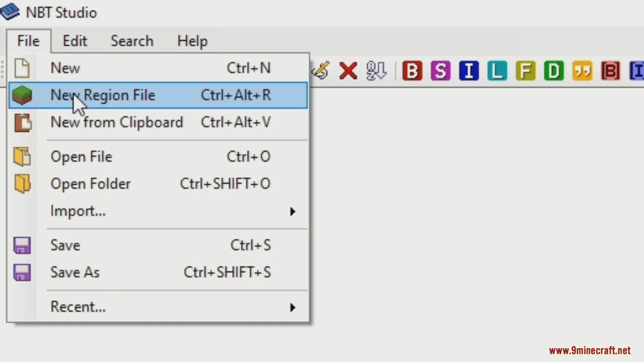Open the Search menu

point(132,41)
